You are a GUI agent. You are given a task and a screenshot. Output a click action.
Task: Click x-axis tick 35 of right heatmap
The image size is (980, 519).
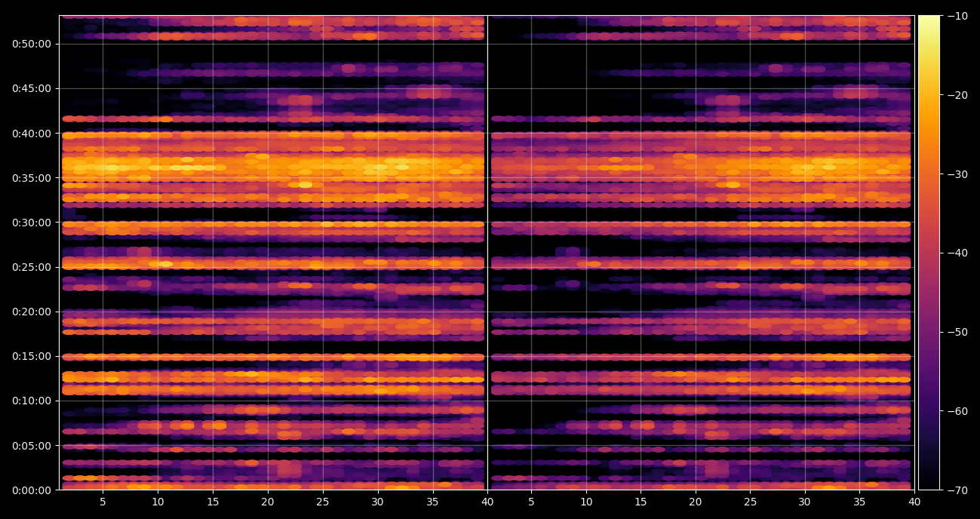(x=860, y=502)
